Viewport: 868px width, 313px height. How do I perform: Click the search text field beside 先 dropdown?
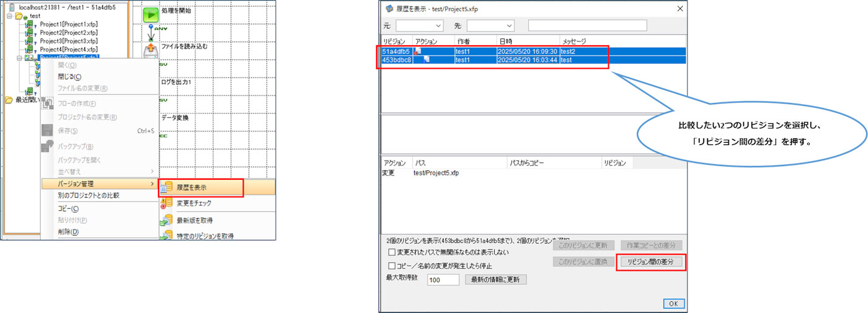[x=587, y=25]
